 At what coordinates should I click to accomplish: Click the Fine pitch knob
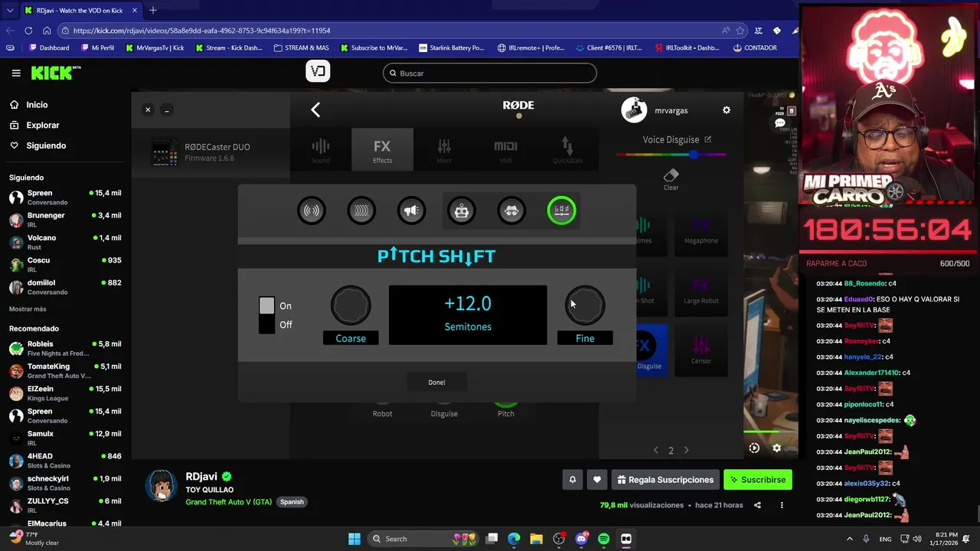click(x=585, y=305)
